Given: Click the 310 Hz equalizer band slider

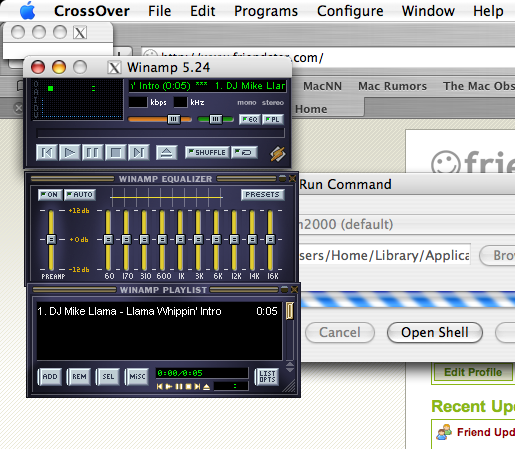Looking at the screenshot, I should click(x=144, y=240).
